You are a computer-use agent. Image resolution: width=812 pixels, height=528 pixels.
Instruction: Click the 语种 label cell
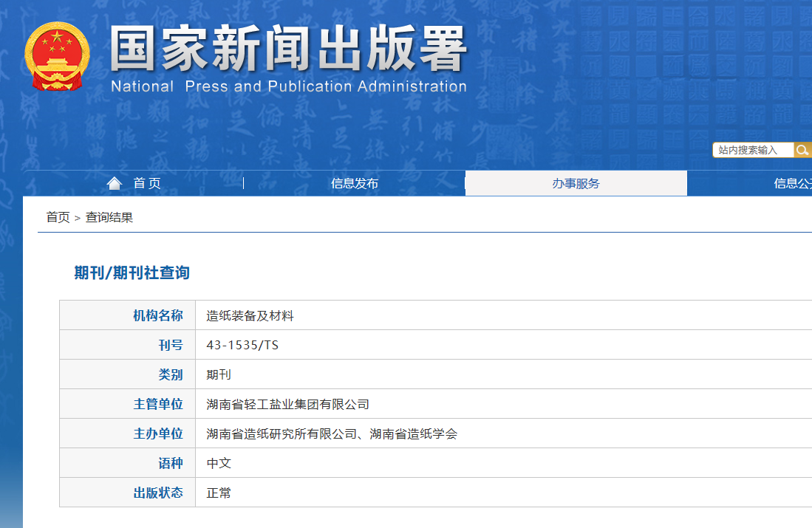point(127,463)
